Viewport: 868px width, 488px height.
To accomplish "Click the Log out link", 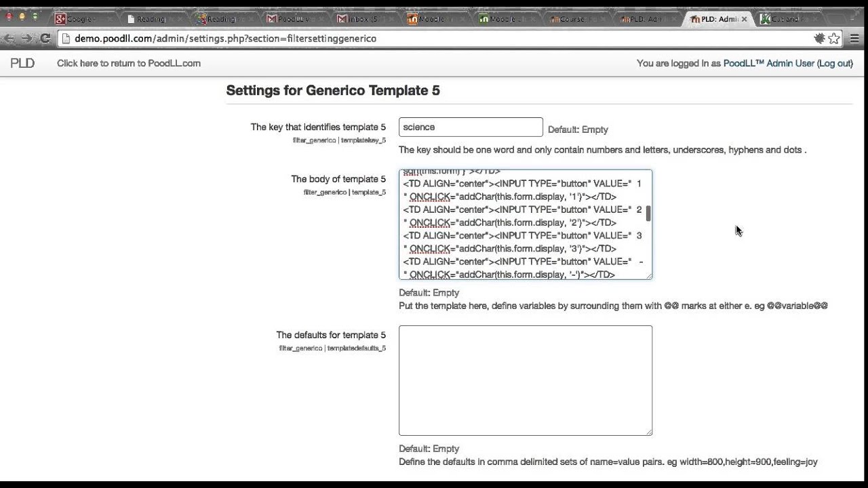I will tap(835, 63).
